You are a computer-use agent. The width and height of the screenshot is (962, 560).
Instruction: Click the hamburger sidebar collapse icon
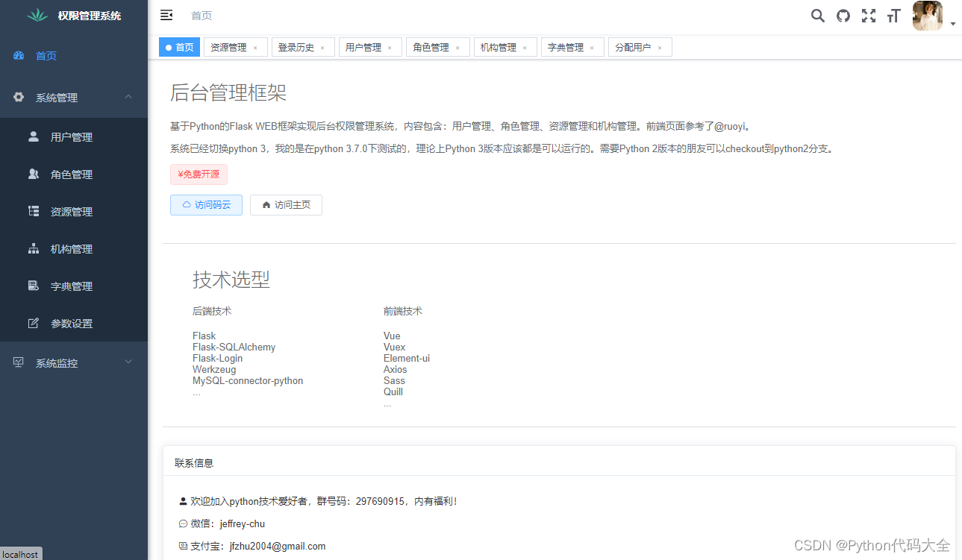pyautogui.click(x=166, y=15)
